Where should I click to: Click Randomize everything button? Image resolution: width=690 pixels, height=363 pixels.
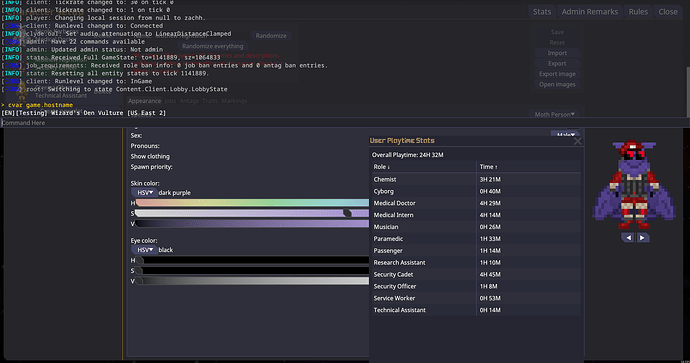tap(213, 46)
